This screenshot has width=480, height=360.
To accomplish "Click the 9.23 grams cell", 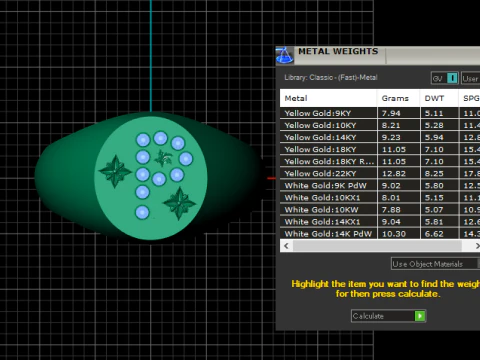I will pos(399,137).
